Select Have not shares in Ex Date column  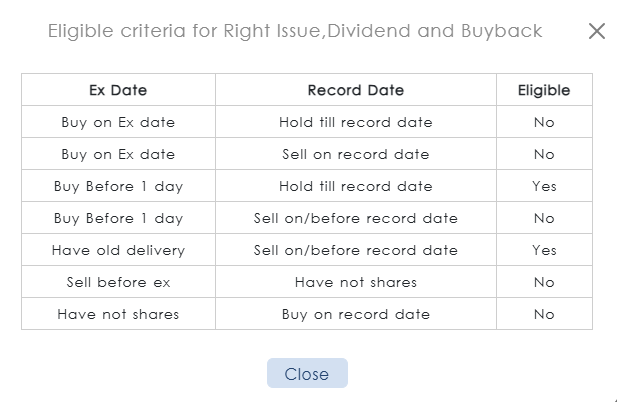click(118, 314)
